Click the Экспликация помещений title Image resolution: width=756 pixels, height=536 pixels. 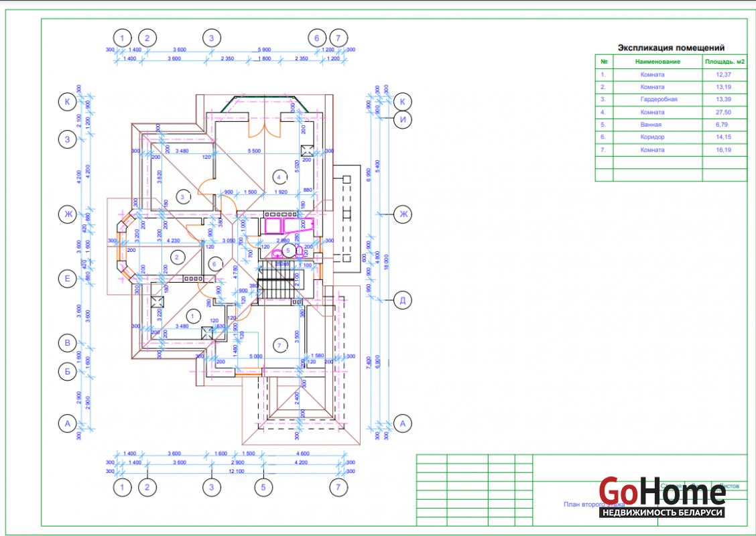pyautogui.click(x=670, y=48)
